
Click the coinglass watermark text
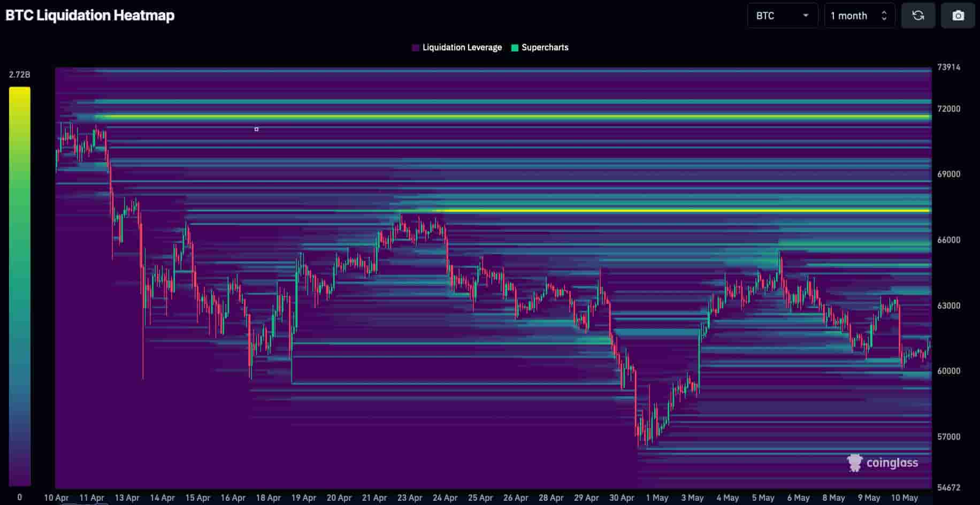(892, 463)
